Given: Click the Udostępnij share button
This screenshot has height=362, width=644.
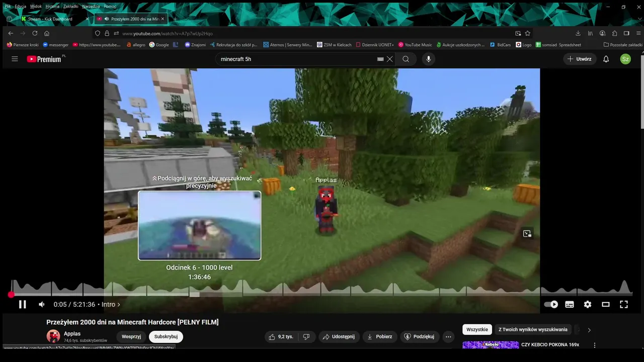Looking at the screenshot, I should [339, 336].
